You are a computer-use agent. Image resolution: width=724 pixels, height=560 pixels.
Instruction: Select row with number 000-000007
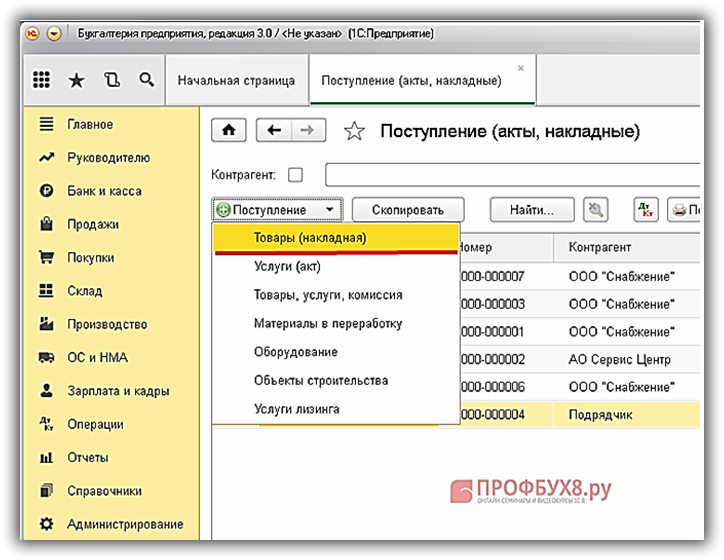click(x=579, y=277)
